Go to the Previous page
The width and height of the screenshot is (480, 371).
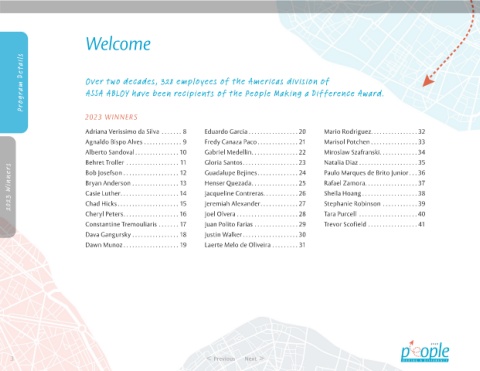(x=221, y=359)
